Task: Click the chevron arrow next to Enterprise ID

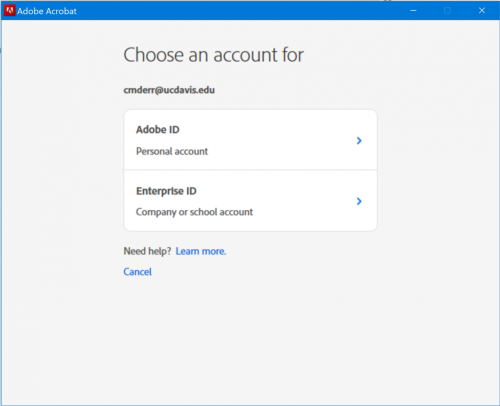Action: click(359, 201)
